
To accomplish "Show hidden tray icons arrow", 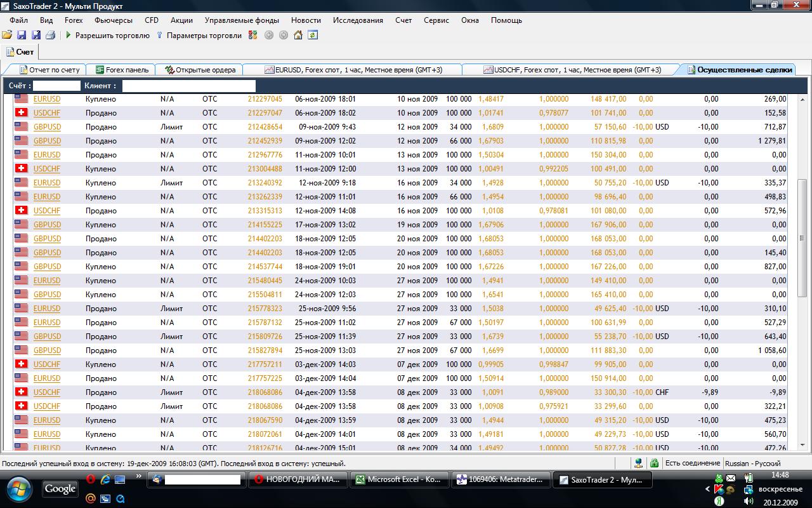I will [x=708, y=490].
